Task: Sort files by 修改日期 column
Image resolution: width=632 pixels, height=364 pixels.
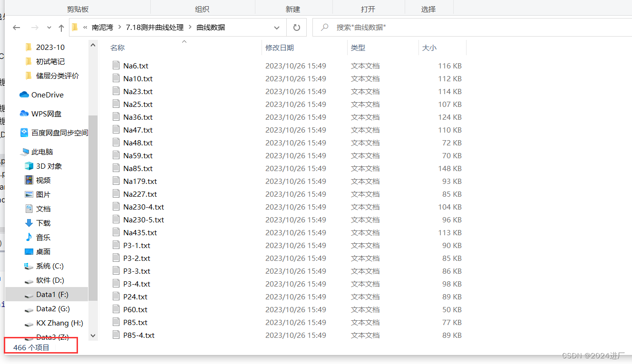Action: pyautogui.click(x=280, y=48)
